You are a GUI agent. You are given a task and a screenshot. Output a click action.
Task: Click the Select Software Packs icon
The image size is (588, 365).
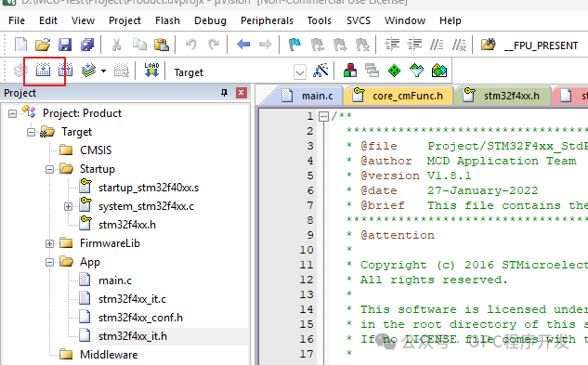point(417,71)
